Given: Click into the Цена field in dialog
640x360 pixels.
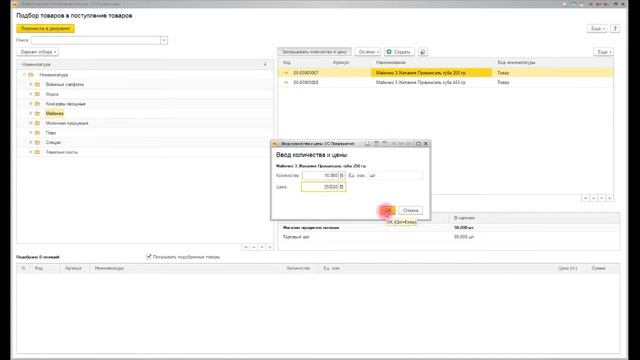Looking at the screenshot, I should (x=320, y=187).
